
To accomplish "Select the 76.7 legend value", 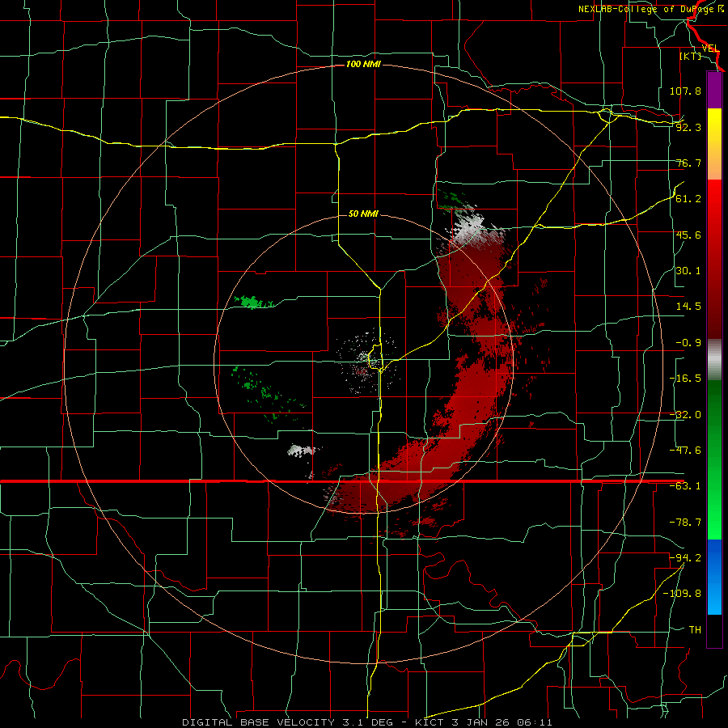I will [x=688, y=163].
